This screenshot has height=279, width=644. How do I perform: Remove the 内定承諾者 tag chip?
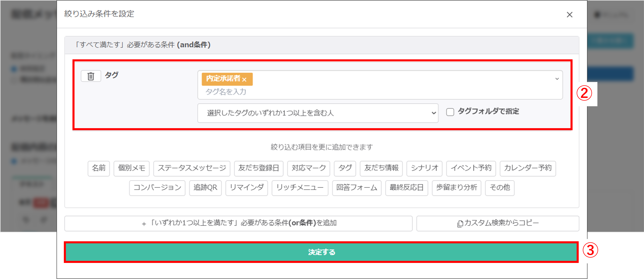click(x=245, y=80)
